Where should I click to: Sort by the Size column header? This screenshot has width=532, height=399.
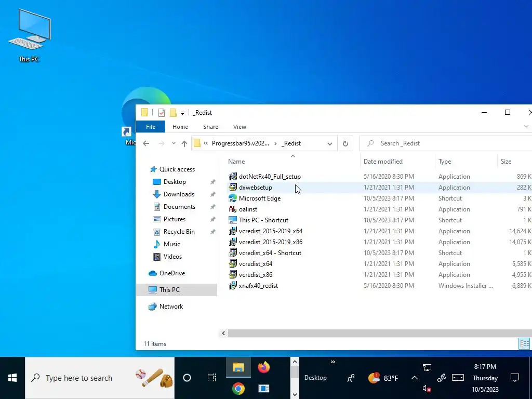point(506,162)
